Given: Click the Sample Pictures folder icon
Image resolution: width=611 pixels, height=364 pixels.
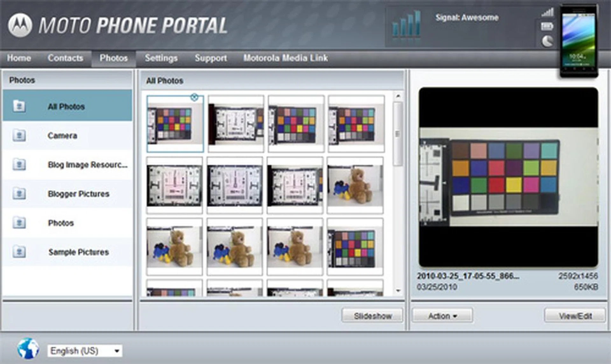Looking at the screenshot, I should coord(19,252).
